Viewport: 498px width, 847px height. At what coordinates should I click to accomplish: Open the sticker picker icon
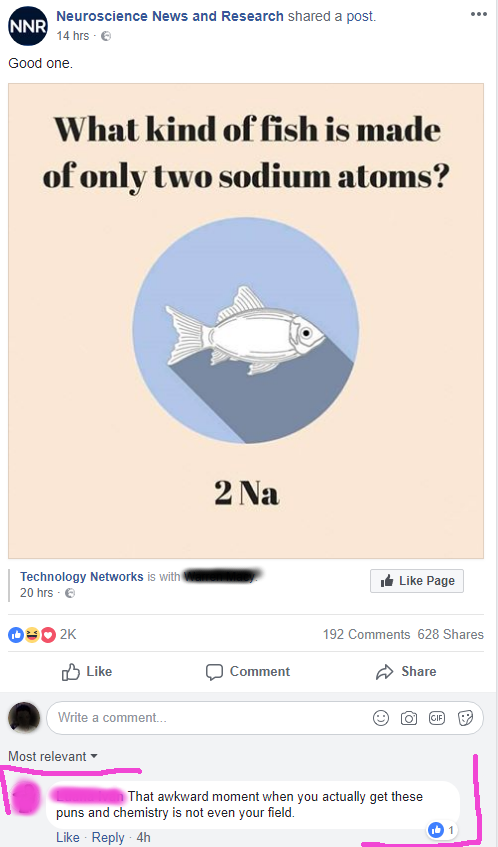465,717
